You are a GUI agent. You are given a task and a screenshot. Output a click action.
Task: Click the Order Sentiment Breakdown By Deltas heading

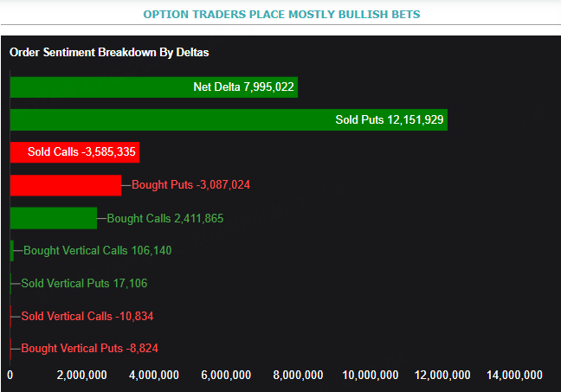coord(110,53)
